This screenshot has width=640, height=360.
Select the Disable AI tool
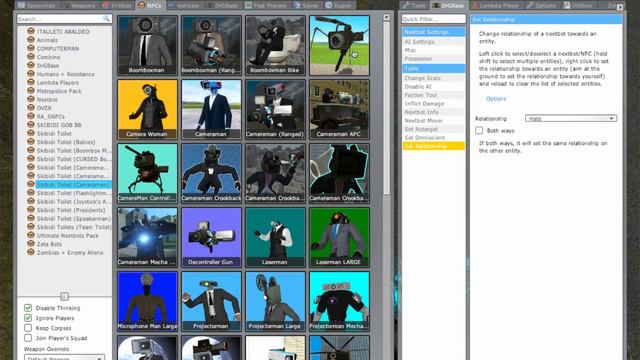click(433, 87)
